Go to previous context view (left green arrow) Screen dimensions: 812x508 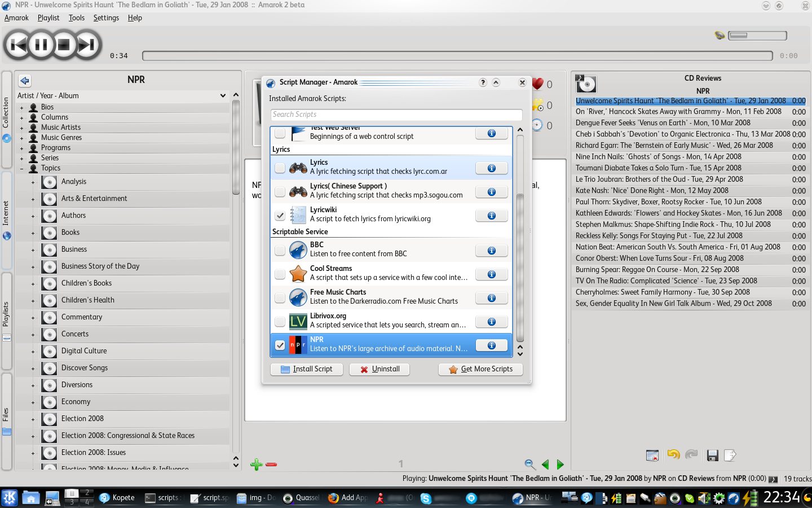(545, 465)
